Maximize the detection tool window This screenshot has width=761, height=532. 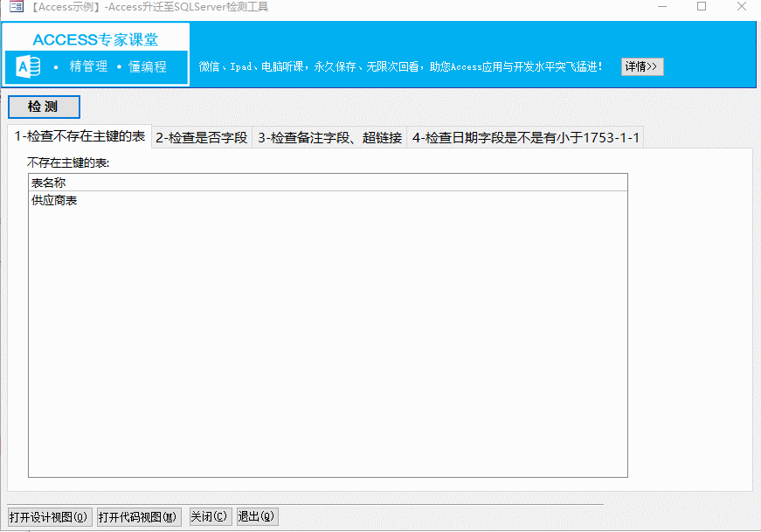[702, 6]
